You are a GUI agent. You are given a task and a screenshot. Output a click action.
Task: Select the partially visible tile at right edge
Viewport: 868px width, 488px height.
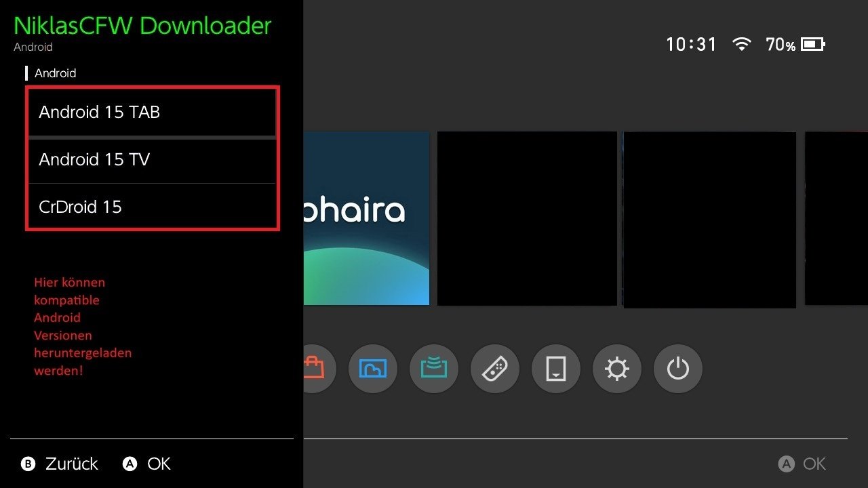coord(836,218)
